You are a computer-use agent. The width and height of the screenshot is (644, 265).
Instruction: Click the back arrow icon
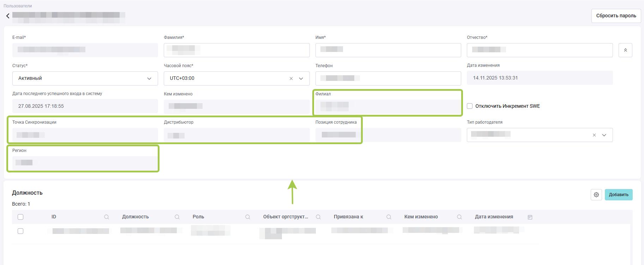(8, 16)
